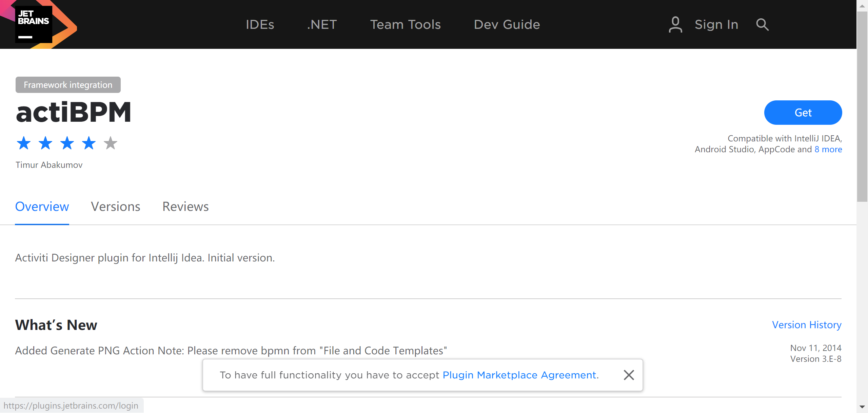
Task: Switch to the Overview tab
Action: 42,206
